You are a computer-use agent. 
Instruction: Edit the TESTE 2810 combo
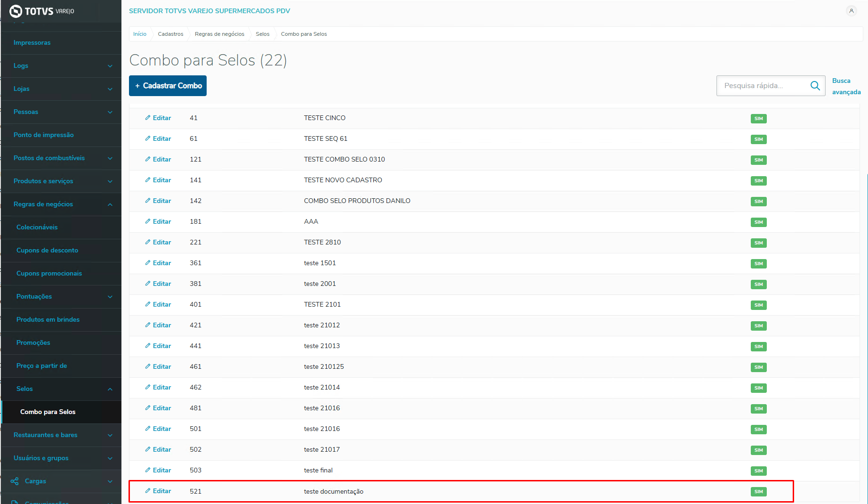click(158, 242)
